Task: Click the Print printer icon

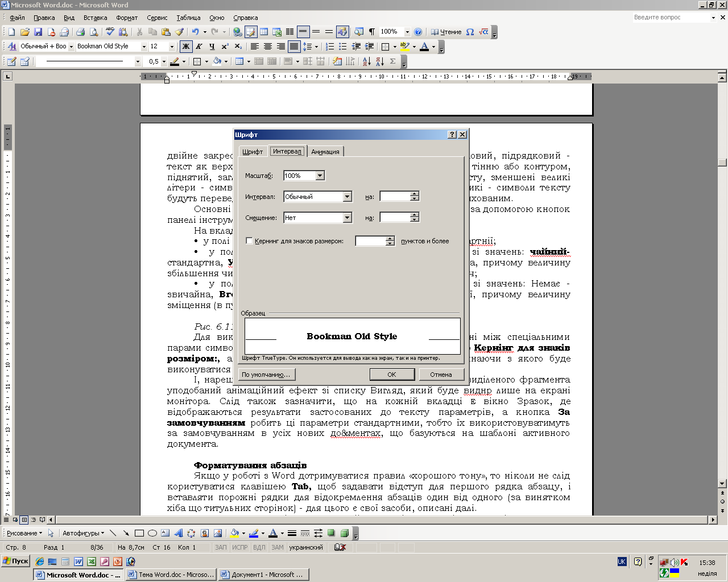Action: pyautogui.click(x=80, y=32)
